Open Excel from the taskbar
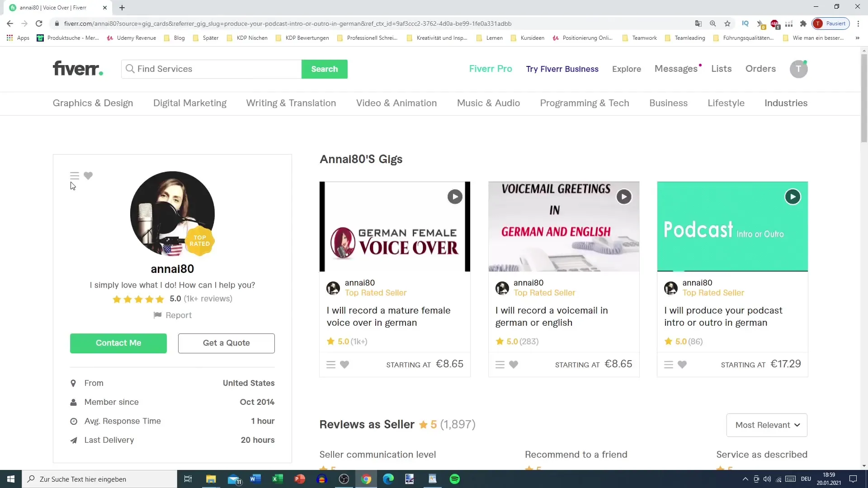 [277, 479]
